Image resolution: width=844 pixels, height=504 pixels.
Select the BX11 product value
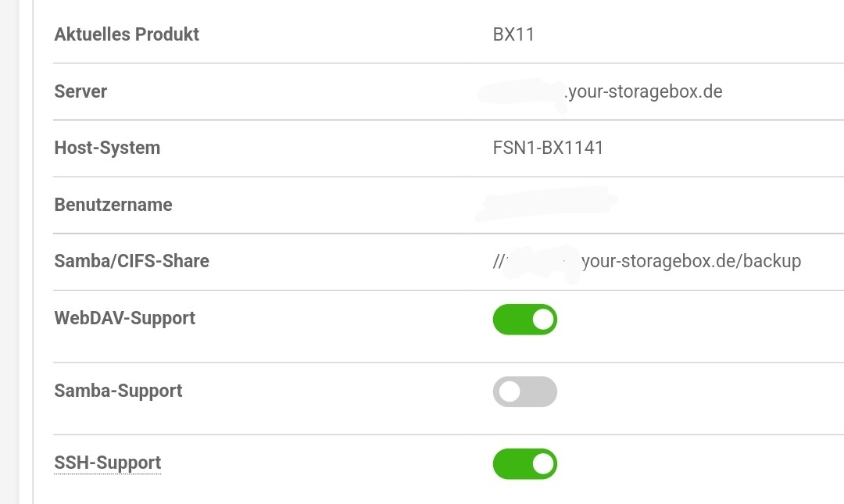pos(513,34)
